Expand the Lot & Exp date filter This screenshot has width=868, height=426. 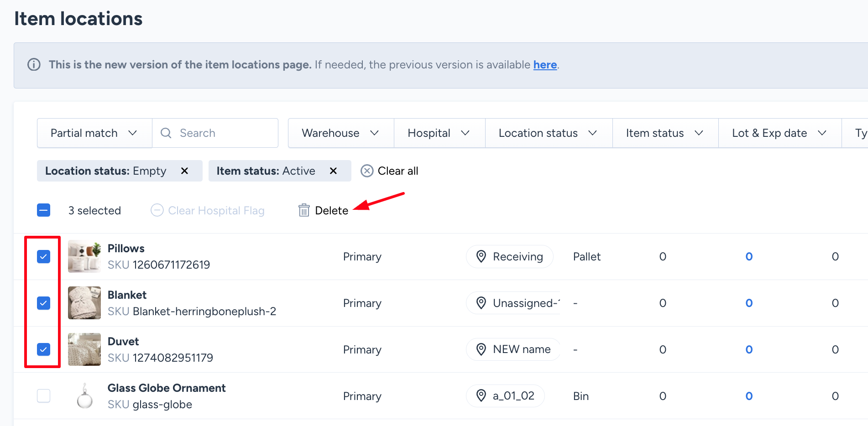pyautogui.click(x=780, y=133)
